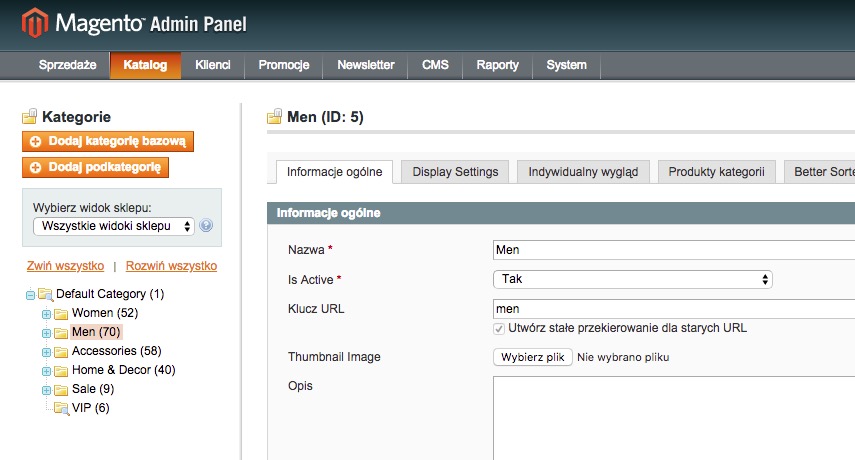Open the Is Active dropdown
The image size is (855, 460).
click(x=632, y=280)
